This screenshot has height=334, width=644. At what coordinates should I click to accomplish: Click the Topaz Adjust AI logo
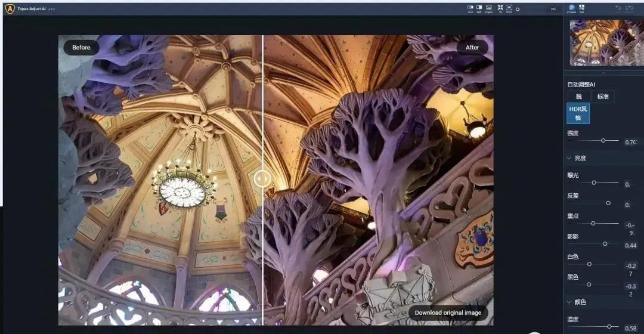click(10, 9)
